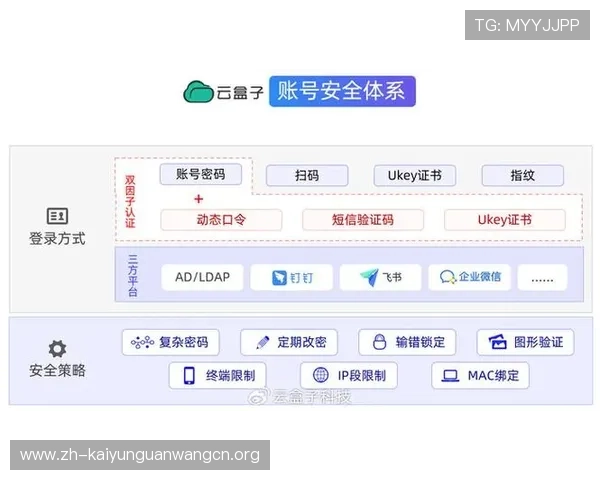Screen dimensions: 600x480
Task: Click the 登录方式 section label
Action: click(x=57, y=239)
